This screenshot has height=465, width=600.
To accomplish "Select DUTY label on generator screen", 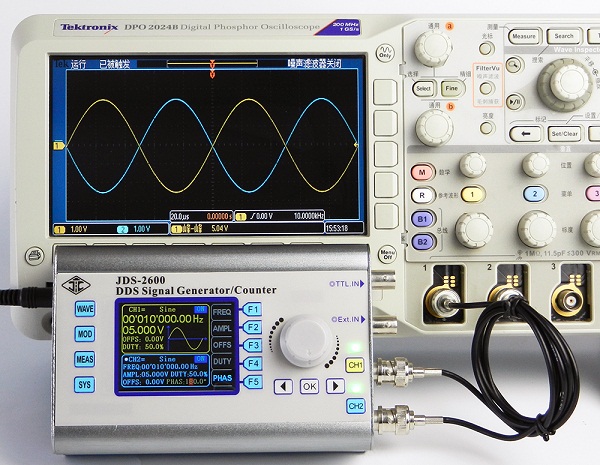I will (222, 362).
